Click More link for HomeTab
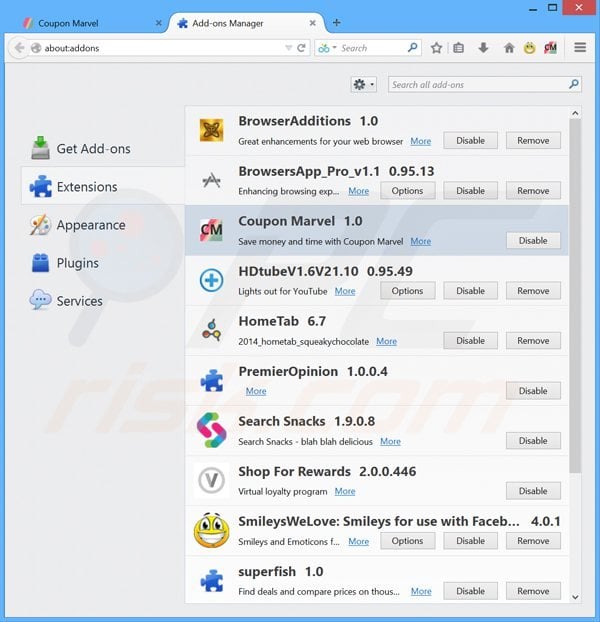This screenshot has height=622, width=600. 386,341
